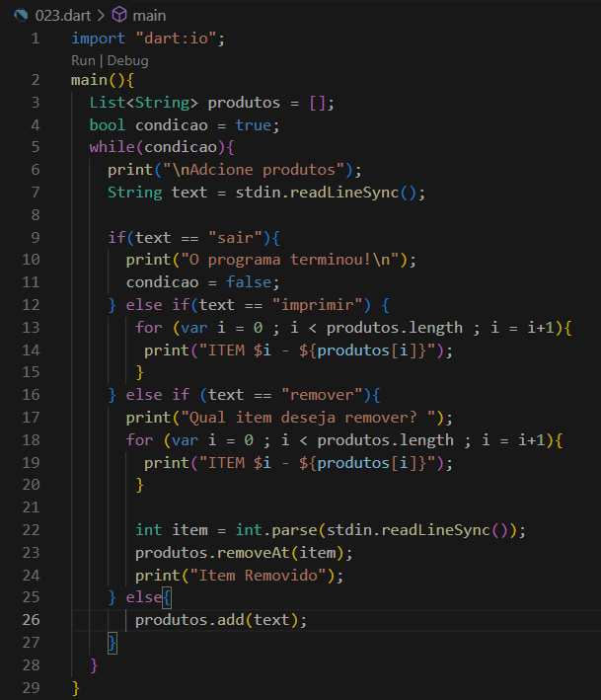This screenshot has height=700, width=601.
Task: Click the else keyword on line 25
Action: click(144, 597)
